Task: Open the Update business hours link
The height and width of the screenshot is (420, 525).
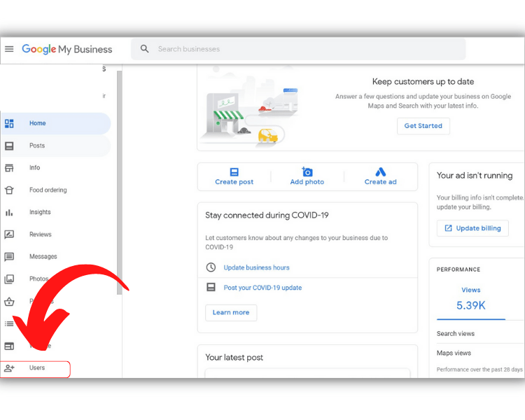Action: tap(256, 267)
